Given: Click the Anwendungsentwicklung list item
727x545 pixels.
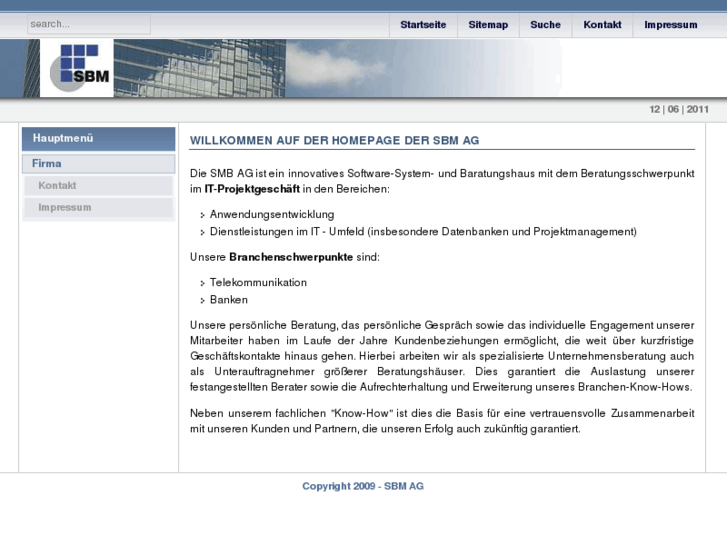Looking at the screenshot, I should 272,214.
